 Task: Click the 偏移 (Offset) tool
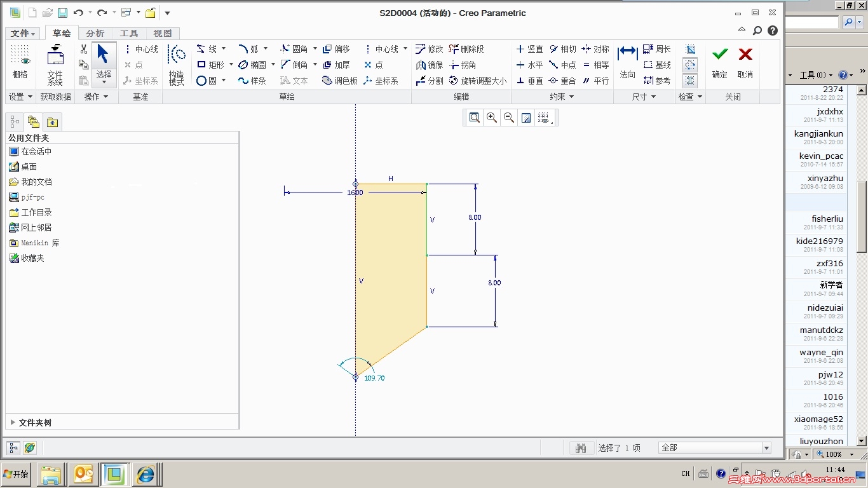tap(336, 49)
